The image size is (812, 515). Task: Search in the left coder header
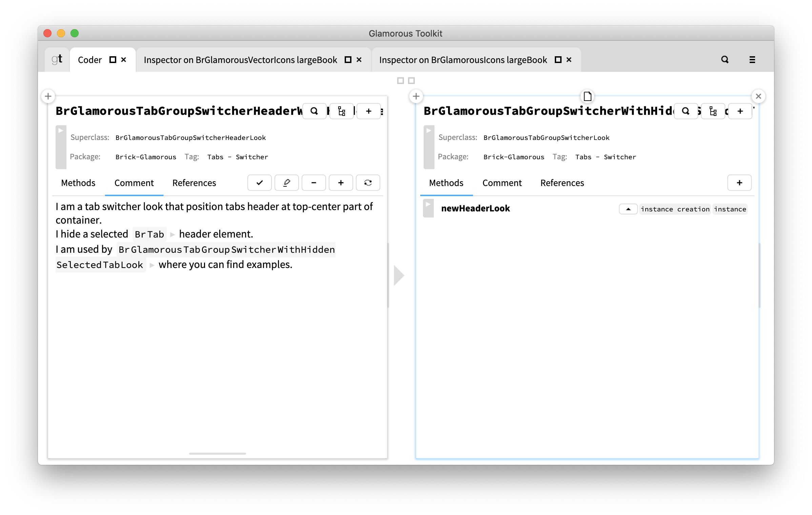tap(314, 111)
